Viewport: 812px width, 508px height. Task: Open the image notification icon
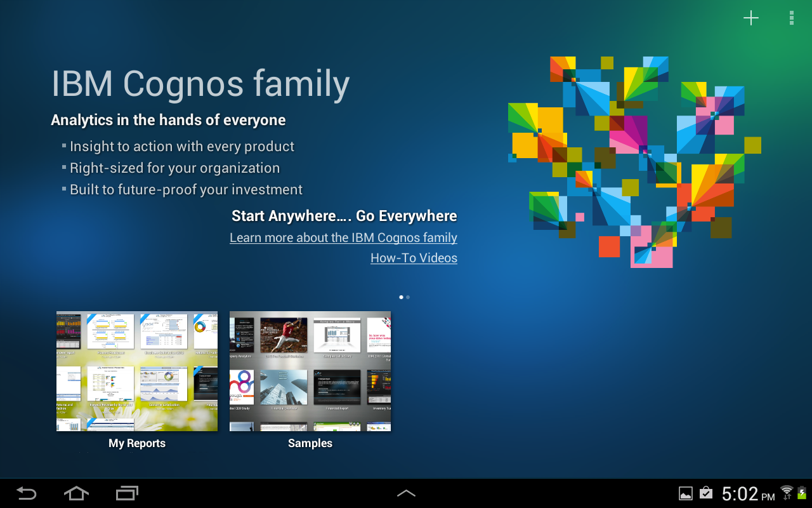coord(686,493)
